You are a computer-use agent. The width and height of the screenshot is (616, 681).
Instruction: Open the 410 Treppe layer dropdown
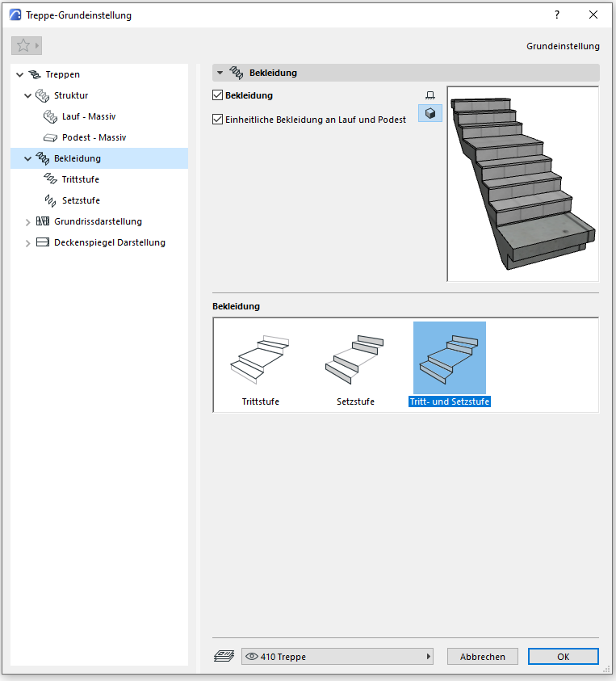[337, 657]
